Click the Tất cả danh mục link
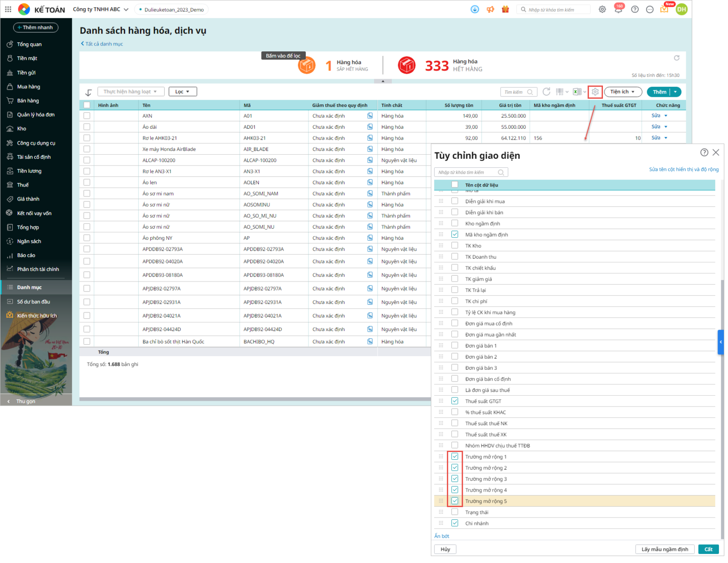Screen dimensions: 728x563 pyautogui.click(x=104, y=44)
